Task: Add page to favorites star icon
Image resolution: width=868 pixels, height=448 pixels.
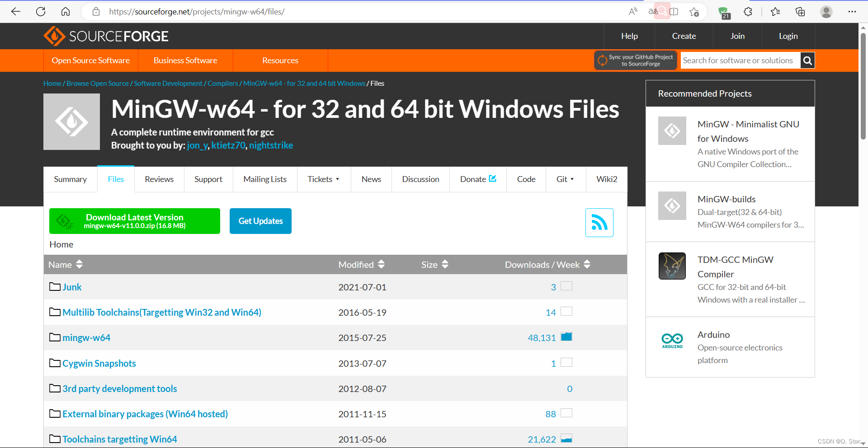Action: coord(694,12)
